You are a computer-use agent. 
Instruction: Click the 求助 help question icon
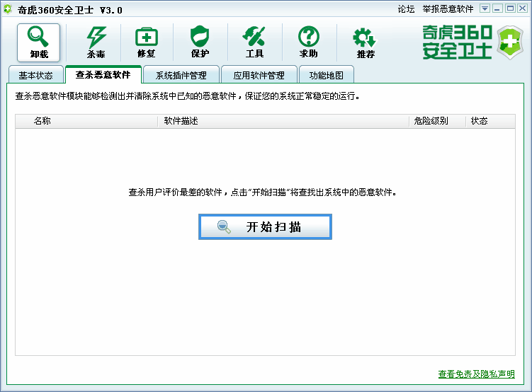coord(309,42)
